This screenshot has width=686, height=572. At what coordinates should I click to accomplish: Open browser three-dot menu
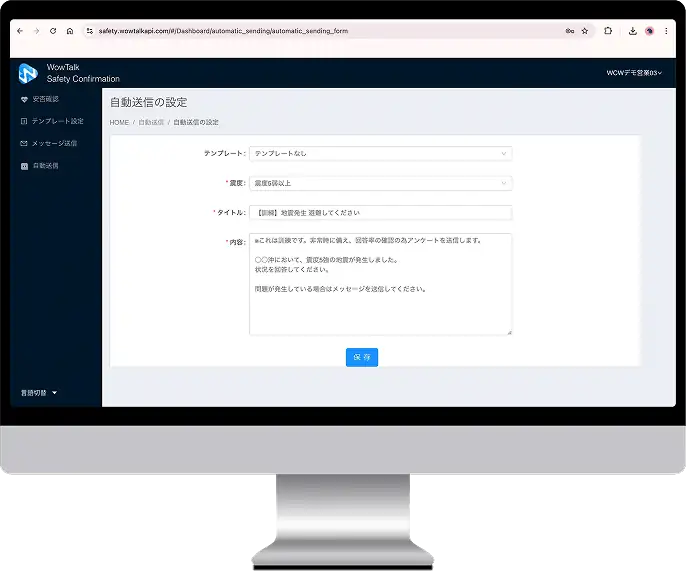[x=666, y=31]
